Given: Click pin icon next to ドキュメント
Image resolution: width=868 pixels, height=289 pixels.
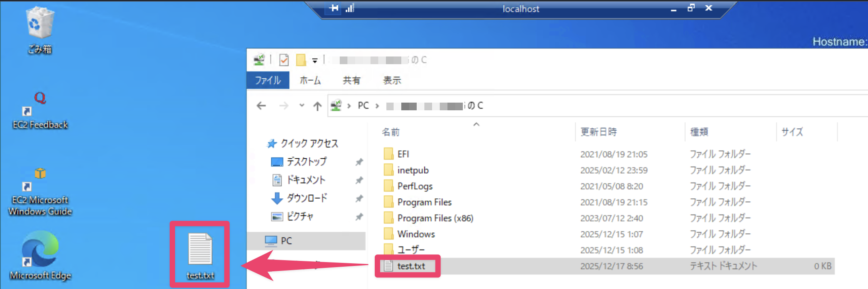Looking at the screenshot, I should pos(359,180).
